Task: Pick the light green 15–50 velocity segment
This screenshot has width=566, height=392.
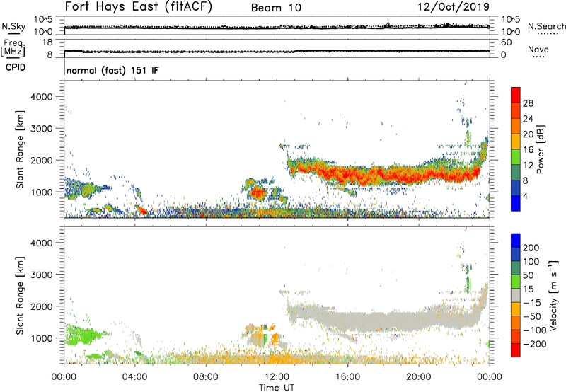Action: click(x=516, y=282)
